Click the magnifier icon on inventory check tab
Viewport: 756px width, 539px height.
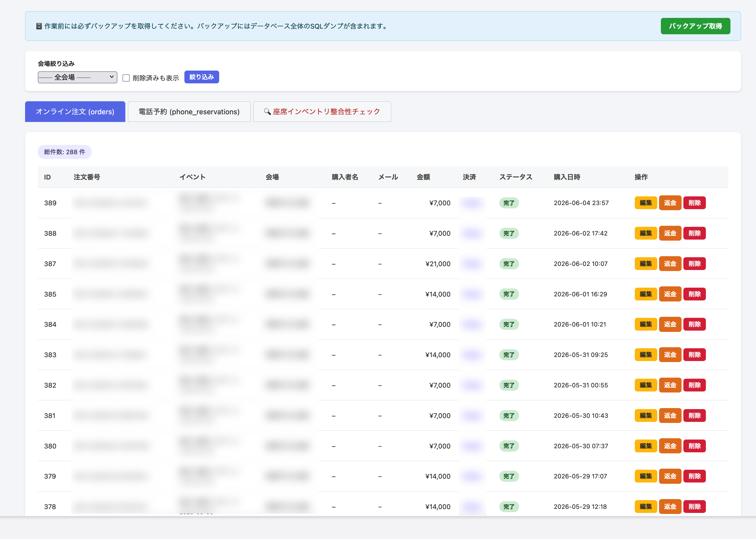click(x=267, y=111)
